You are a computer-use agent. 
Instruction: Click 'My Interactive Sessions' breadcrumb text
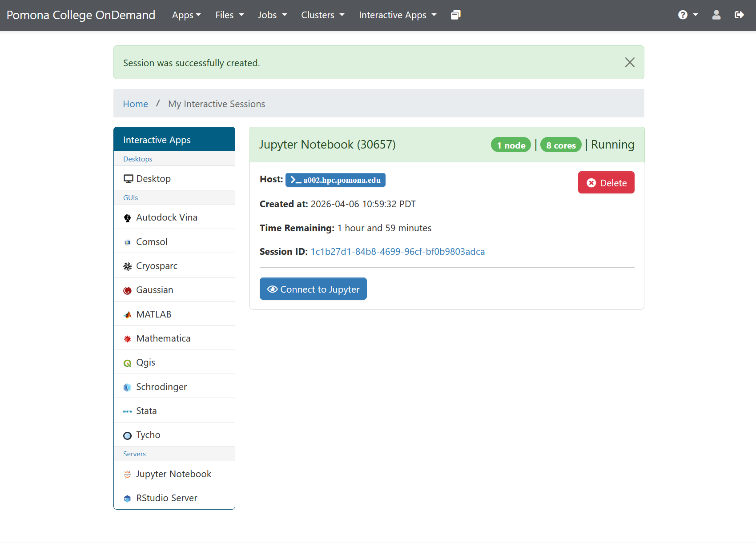pos(217,104)
